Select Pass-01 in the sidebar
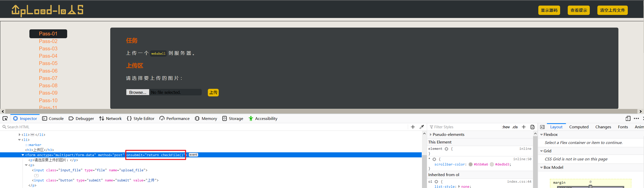Viewport: 644px width, 188px height. 48,34
